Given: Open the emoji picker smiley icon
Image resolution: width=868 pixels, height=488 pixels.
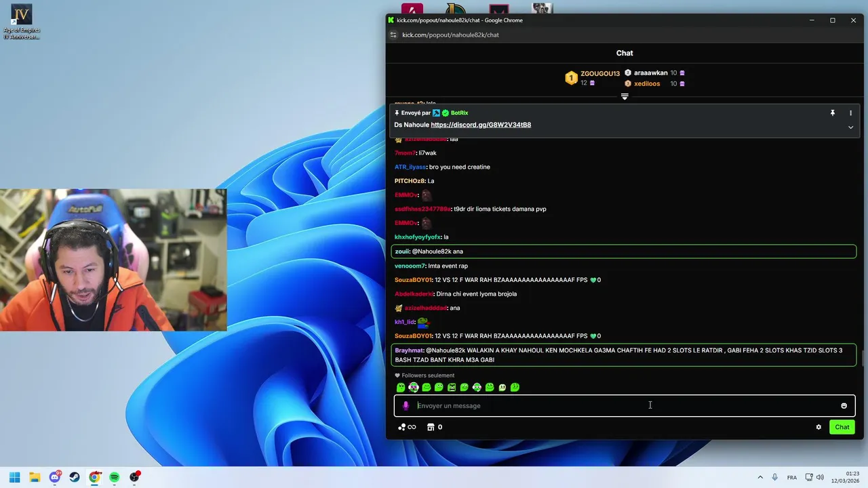Looking at the screenshot, I should point(844,405).
